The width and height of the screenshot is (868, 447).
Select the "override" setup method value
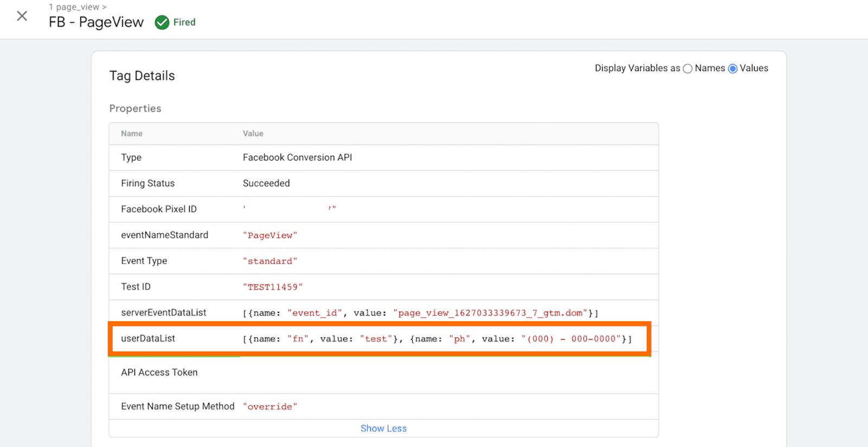pos(270,407)
